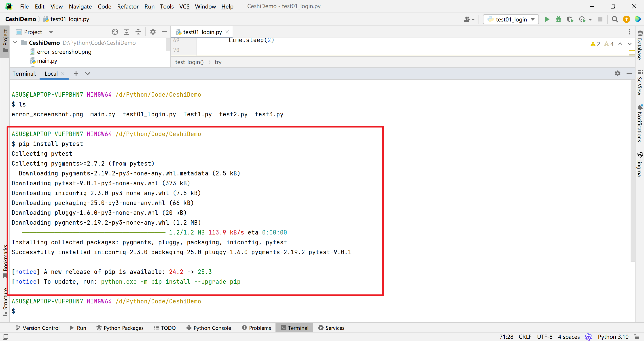The height and width of the screenshot is (341, 644).
Task: Start debugging with the bug icon
Action: coord(558,19)
